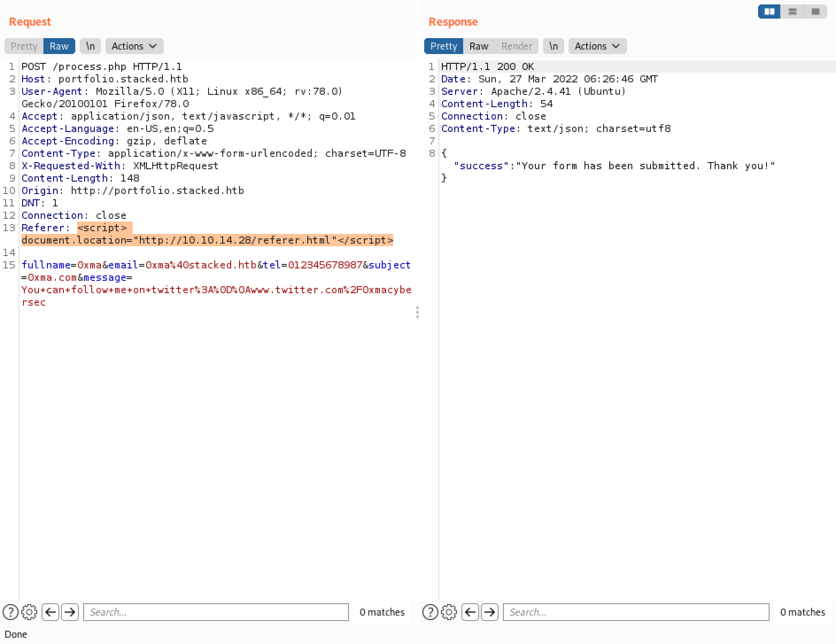Open Response pane search help icon
Screen dimensions: 836x644
point(430,612)
